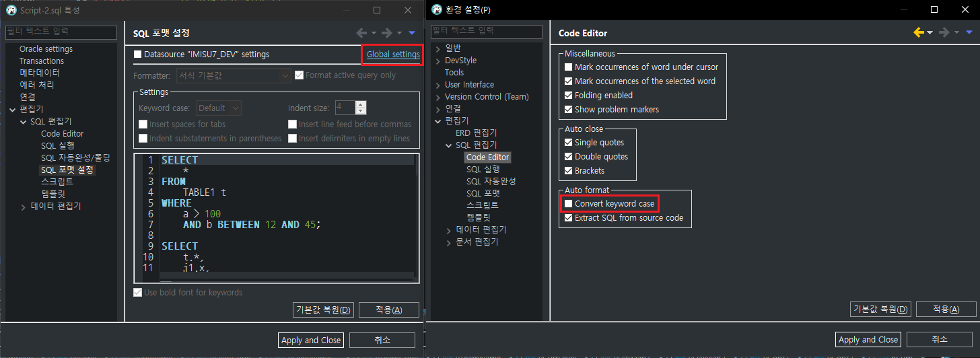Click 적용 button in SQL 포맷 설정 dialog
This screenshot has width=980, height=358.
point(388,310)
